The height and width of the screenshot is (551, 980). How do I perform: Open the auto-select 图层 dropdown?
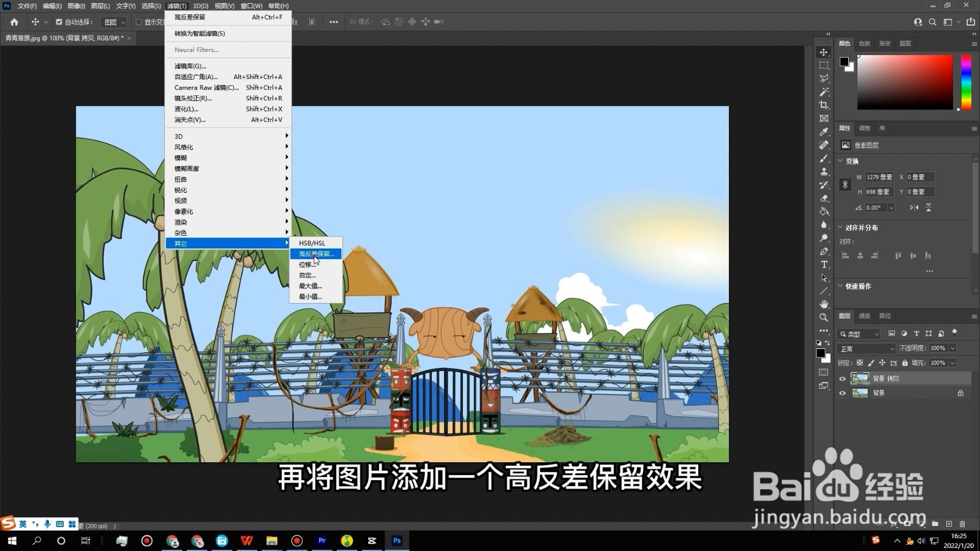pyautogui.click(x=114, y=22)
